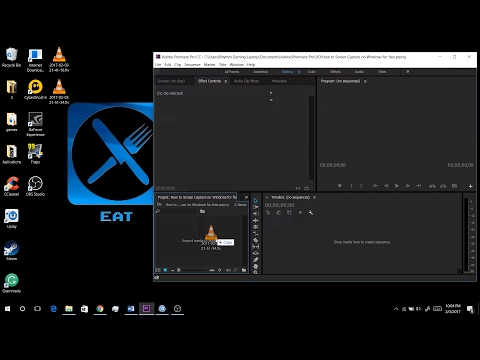Screen dimensions: 480x360
Task: Switch Project panel to List View
Action: click(x=158, y=270)
